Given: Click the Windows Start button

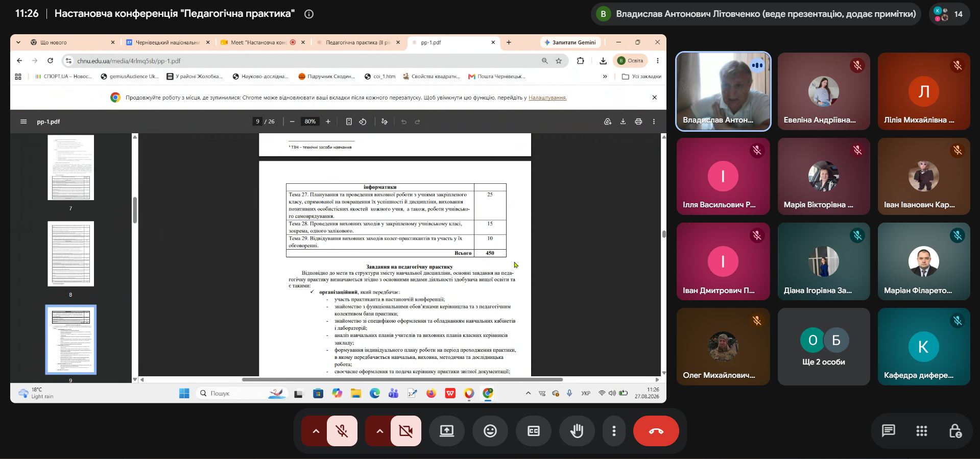Looking at the screenshot, I should (x=184, y=393).
